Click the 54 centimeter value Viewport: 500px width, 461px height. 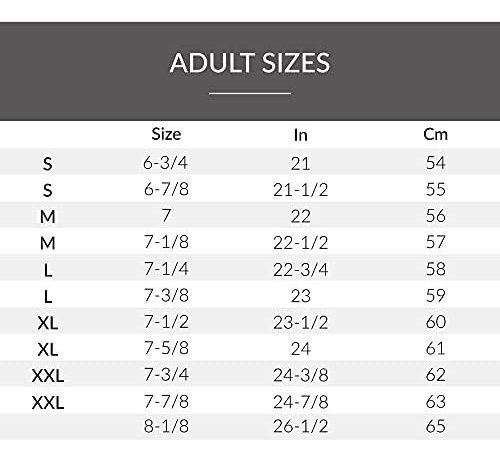tap(435, 163)
